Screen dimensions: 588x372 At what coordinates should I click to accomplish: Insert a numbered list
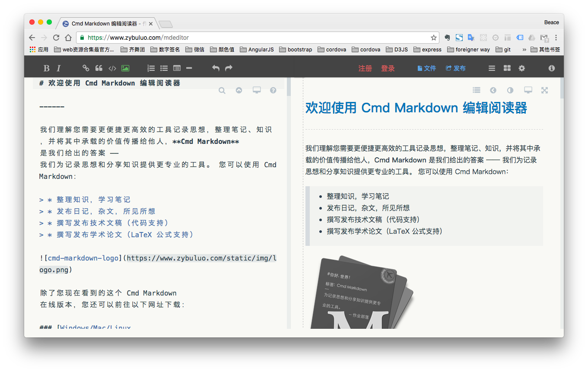(x=151, y=68)
